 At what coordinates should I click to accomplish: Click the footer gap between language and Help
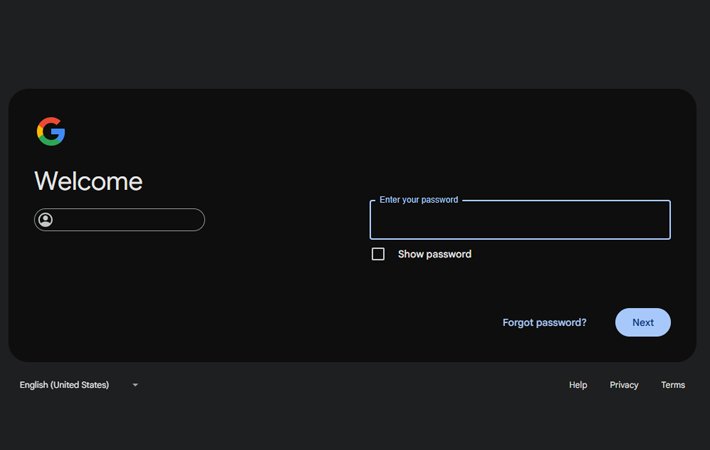[350, 385]
